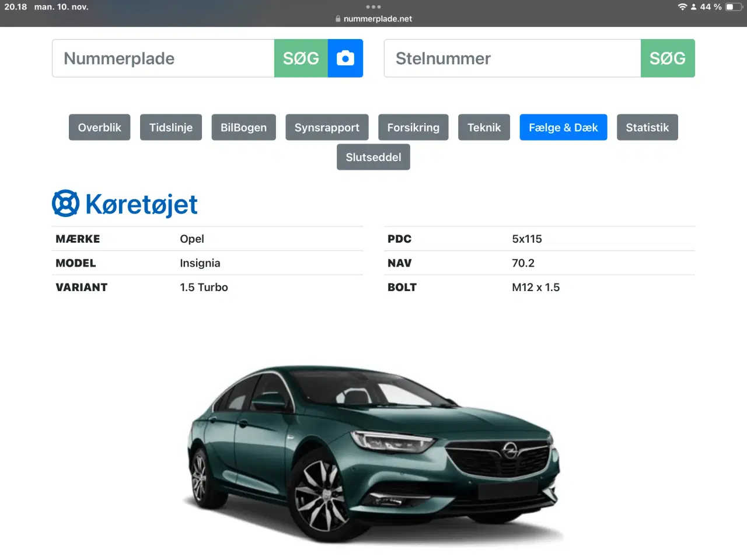Click SØG next to Nummerplade field
This screenshot has height=560, width=747.
click(301, 58)
